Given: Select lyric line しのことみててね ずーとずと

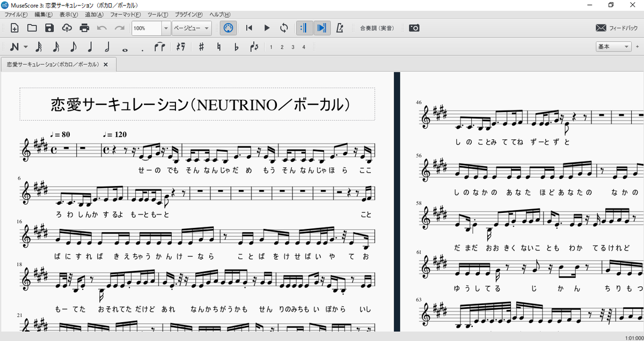Looking at the screenshot, I should (x=513, y=142).
